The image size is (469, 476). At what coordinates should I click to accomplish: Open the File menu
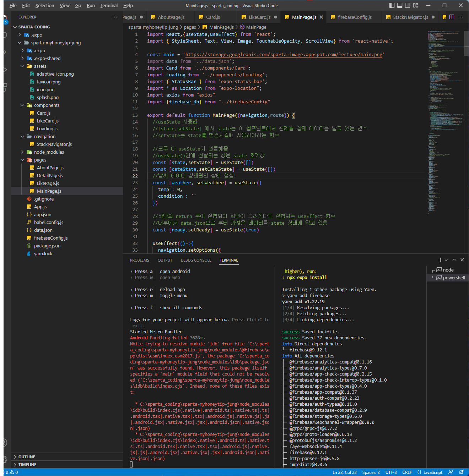13,5
